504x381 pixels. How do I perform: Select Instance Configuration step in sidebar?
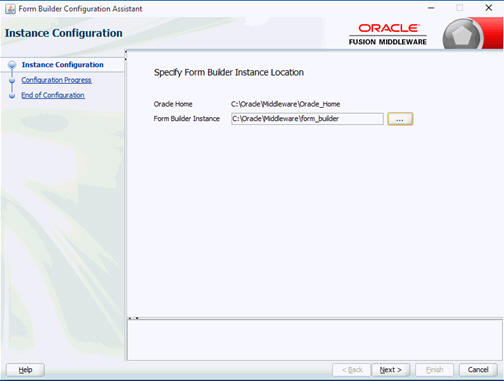pos(63,65)
